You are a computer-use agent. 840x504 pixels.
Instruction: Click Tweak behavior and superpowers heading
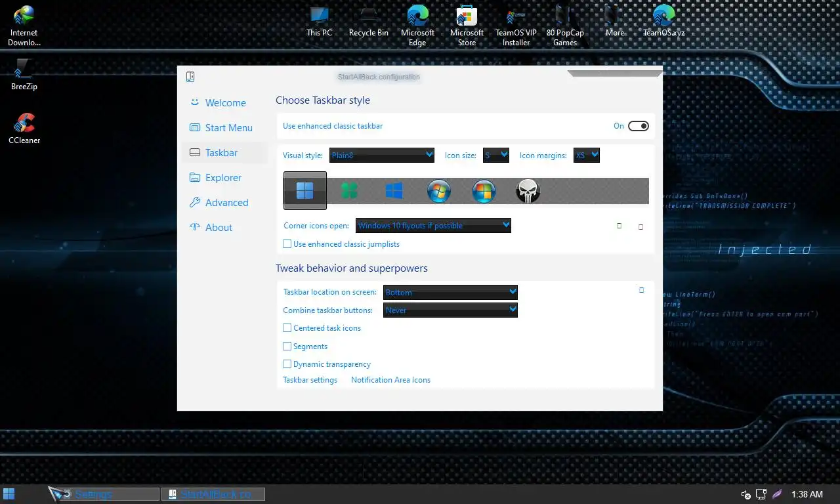click(x=352, y=268)
